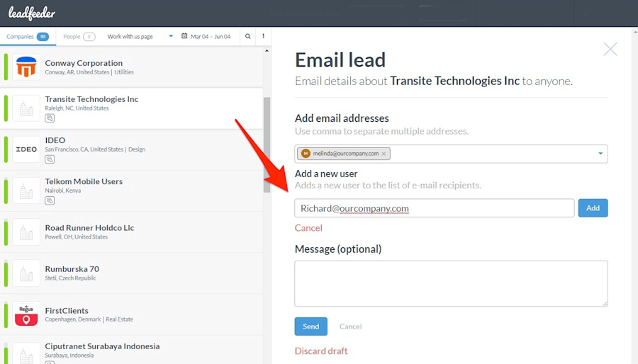
Task: Click the Discard draft link
Action: click(x=321, y=351)
